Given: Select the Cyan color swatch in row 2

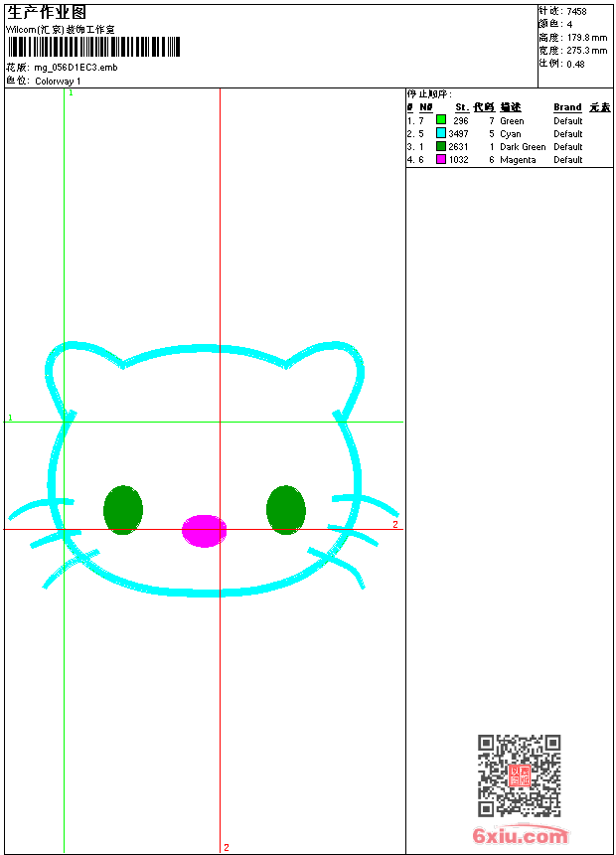Looking at the screenshot, I should 441,133.
